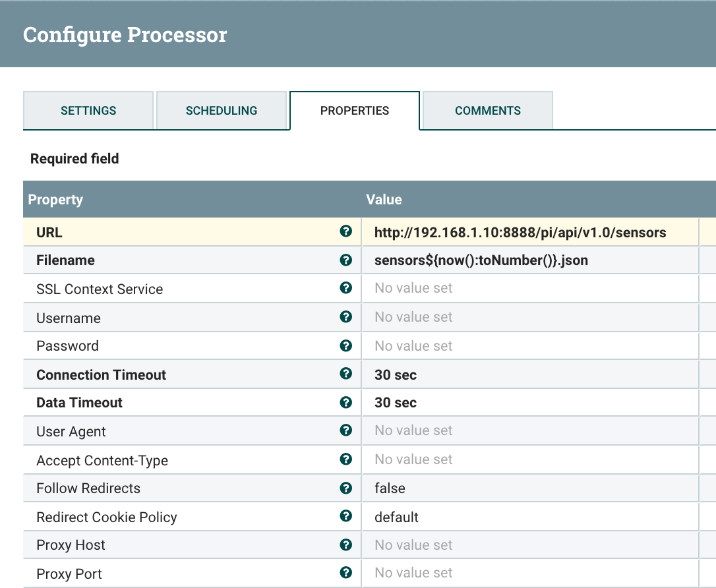Open help for the URL property
The width and height of the screenshot is (716, 588).
click(345, 232)
